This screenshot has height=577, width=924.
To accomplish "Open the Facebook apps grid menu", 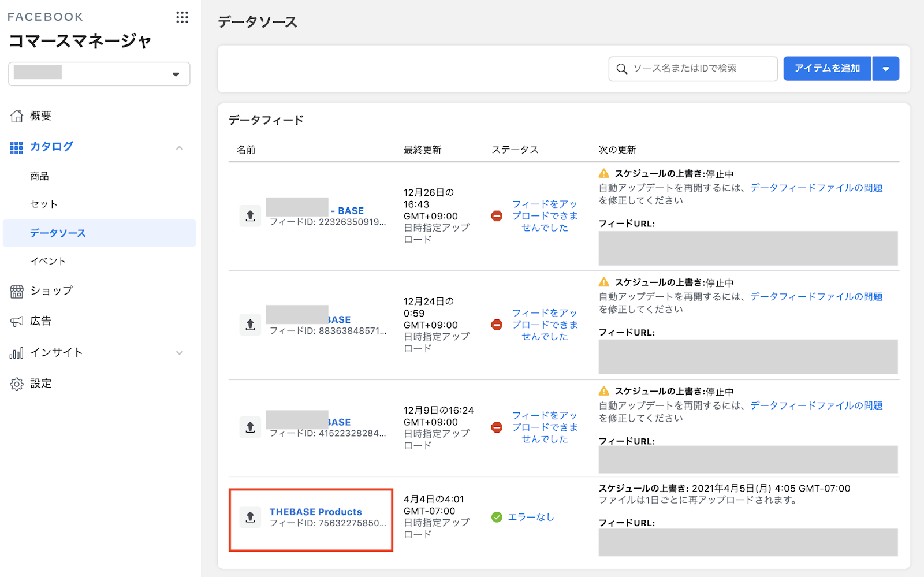I will [x=182, y=17].
